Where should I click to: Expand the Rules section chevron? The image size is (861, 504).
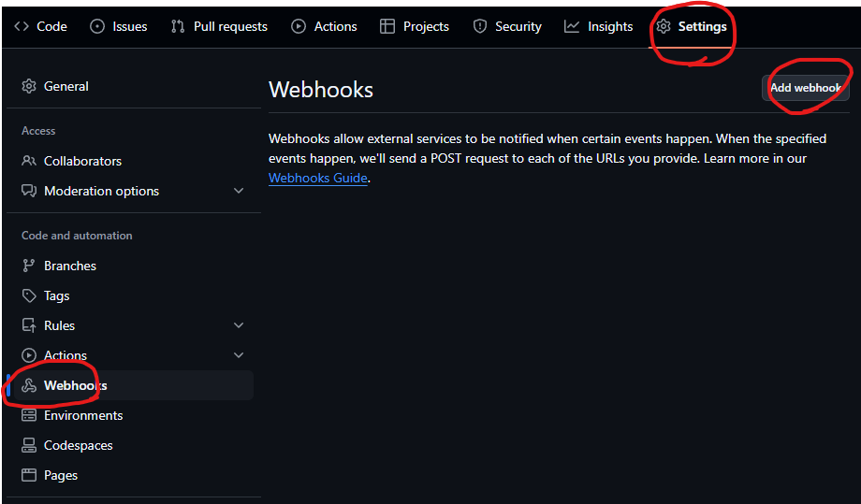point(239,325)
